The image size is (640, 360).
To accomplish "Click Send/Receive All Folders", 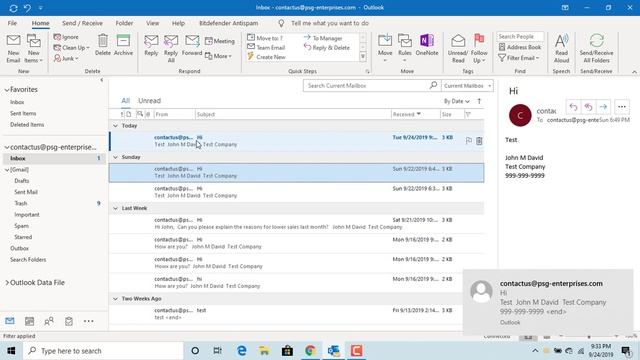I will [x=596, y=48].
